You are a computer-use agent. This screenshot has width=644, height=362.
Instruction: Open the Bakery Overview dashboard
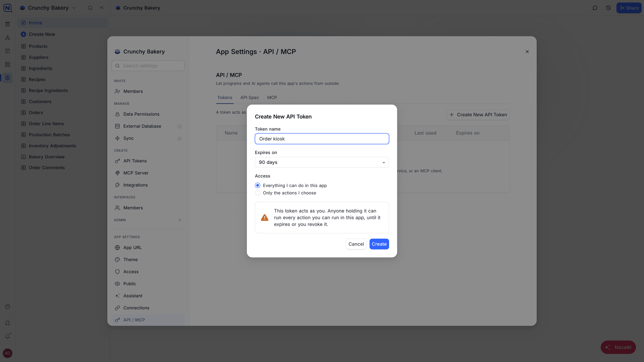point(62,157)
